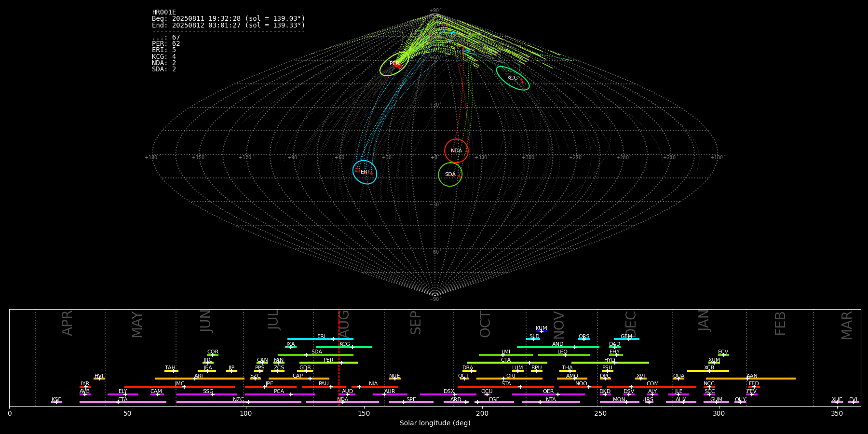Click the PER shower bar in the timeline
The width and height of the screenshot is (868, 434).
click(328, 363)
